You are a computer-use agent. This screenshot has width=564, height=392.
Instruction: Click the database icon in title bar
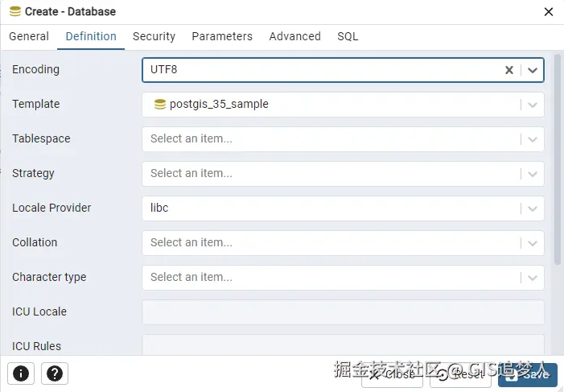coord(14,12)
